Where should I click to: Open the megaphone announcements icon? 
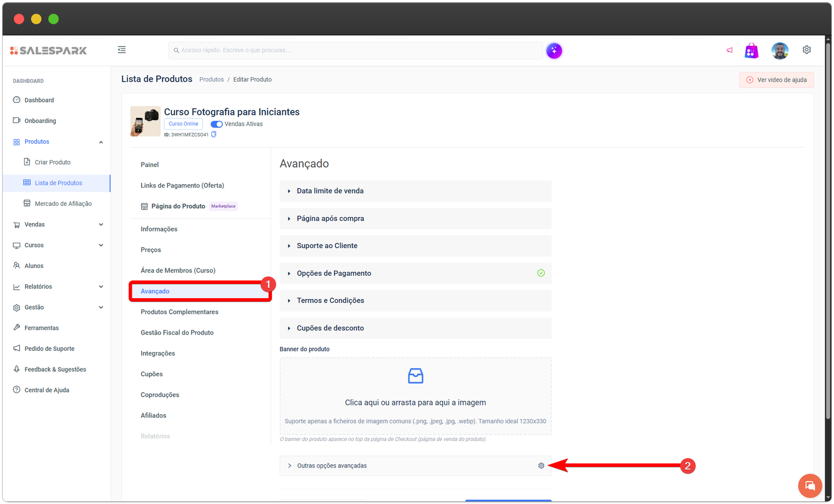[729, 51]
